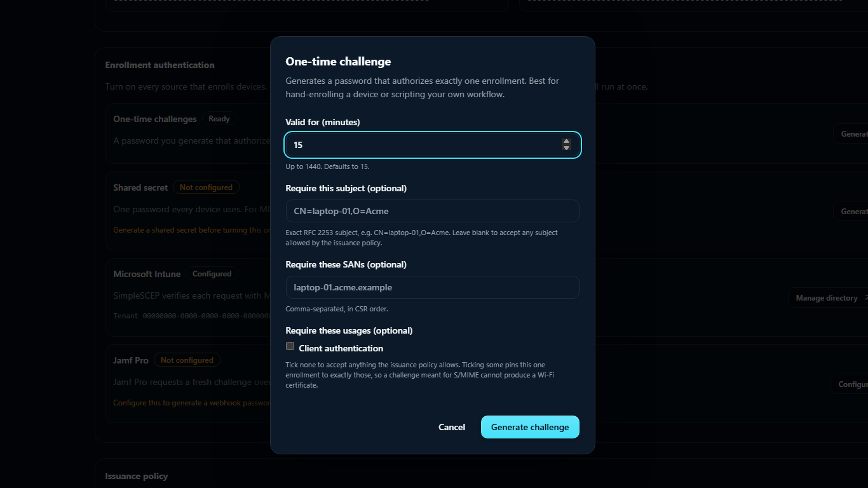The width and height of the screenshot is (868, 488).
Task: Click the Generate button in the Shared secret row
Action: click(x=851, y=212)
